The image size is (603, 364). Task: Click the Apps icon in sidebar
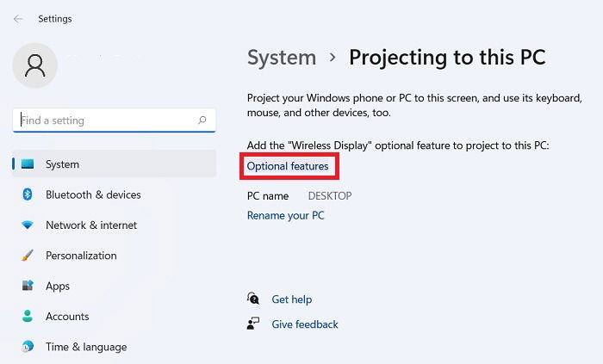[28, 286]
